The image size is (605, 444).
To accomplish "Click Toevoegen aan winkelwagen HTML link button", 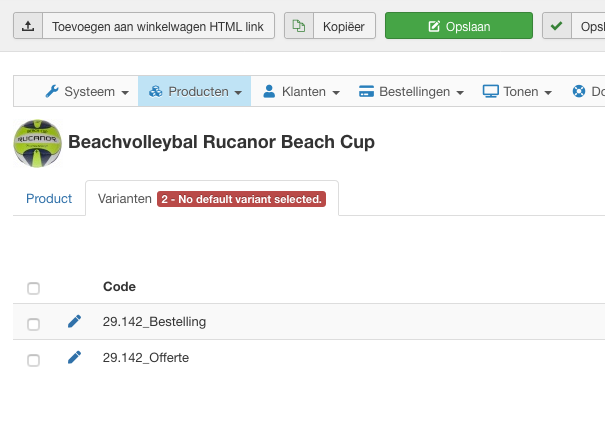I will [x=144, y=26].
